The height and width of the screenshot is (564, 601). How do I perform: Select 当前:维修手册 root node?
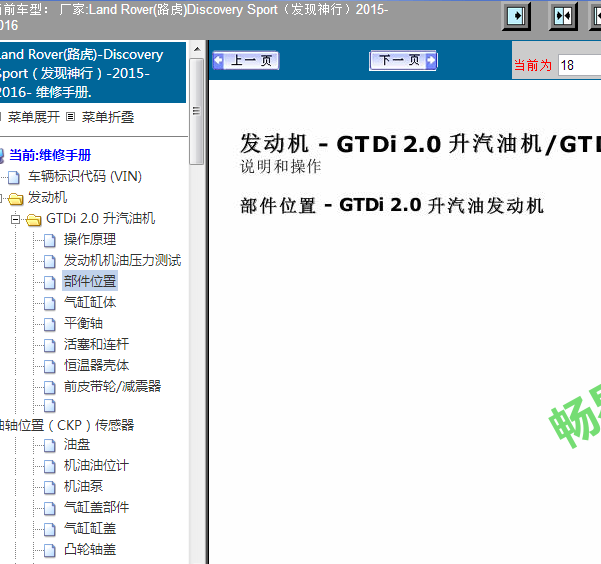[50, 155]
